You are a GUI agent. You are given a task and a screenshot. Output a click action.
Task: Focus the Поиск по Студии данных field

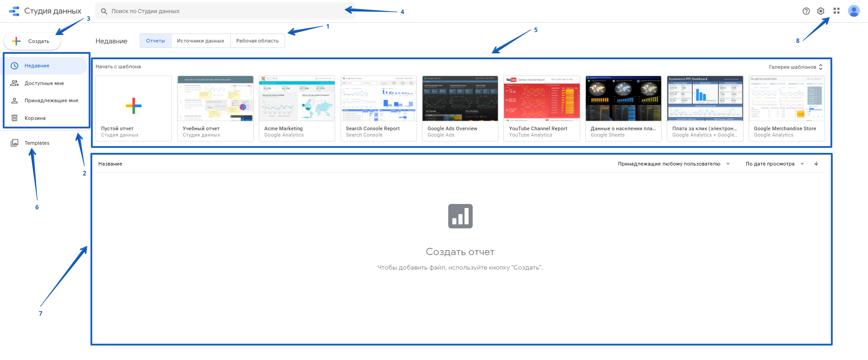(226, 11)
